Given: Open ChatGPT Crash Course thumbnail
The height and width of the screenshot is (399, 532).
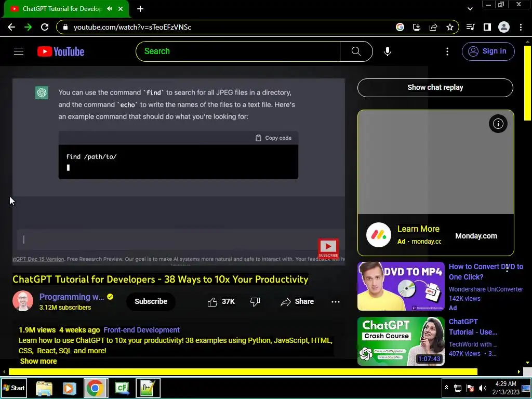Looking at the screenshot, I should pyautogui.click(x=401, y=341).
